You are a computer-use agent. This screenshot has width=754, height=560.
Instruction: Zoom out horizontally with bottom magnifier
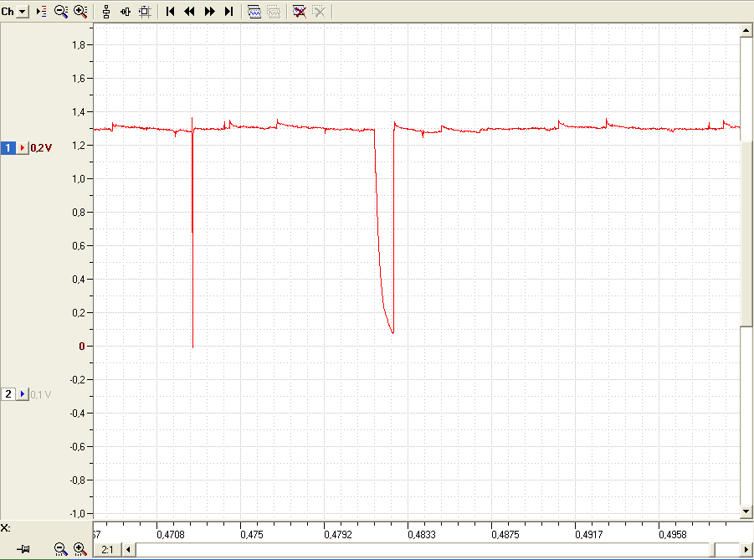click(60, 549)
